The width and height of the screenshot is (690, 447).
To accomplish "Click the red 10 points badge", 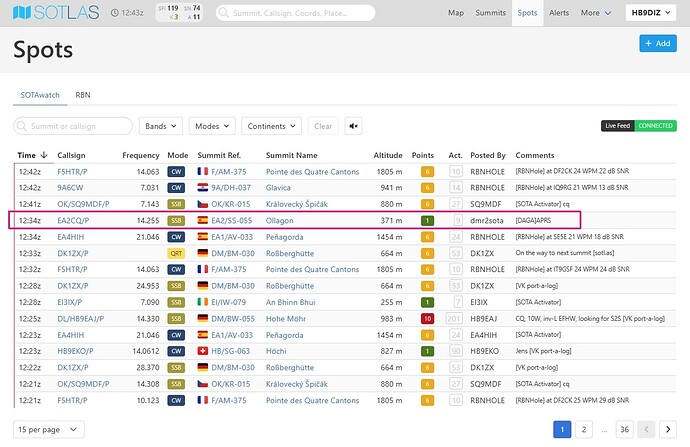I will (427, 317).
